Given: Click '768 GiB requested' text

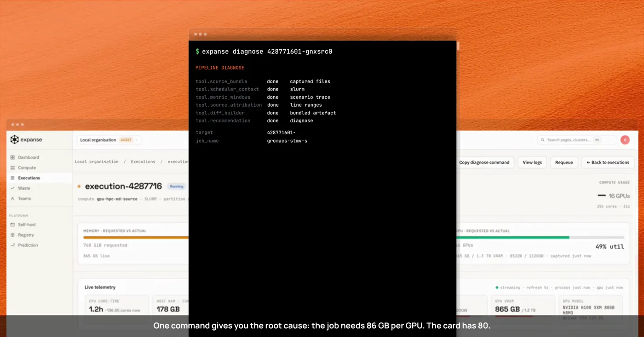Looking at the screenshot, I should (105, 245).
